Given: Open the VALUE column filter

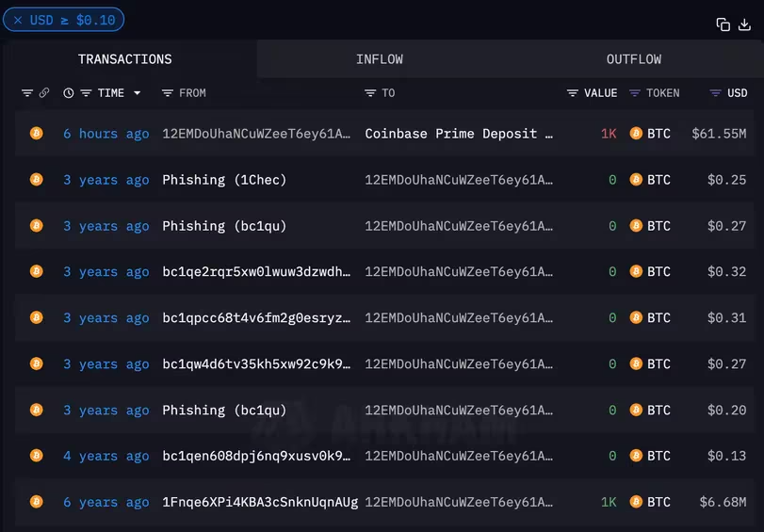Looking at the screenshot, I should point(573,93).
